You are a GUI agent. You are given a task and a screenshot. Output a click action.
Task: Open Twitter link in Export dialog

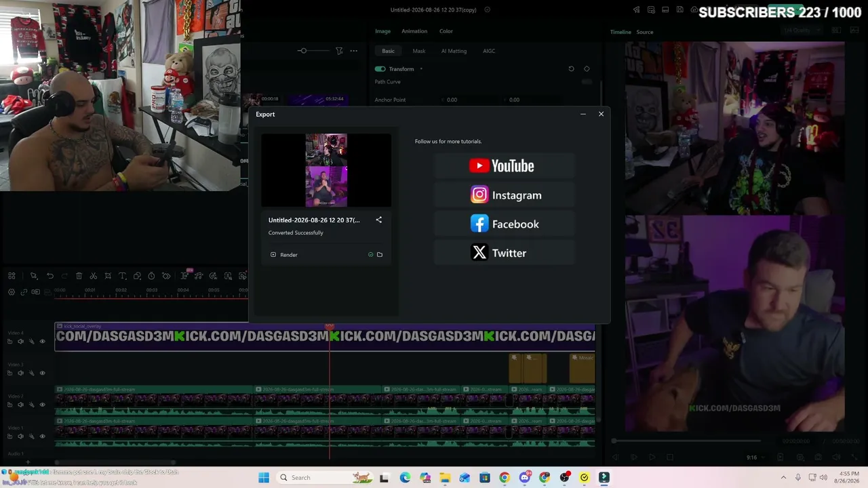pos(503,253)
